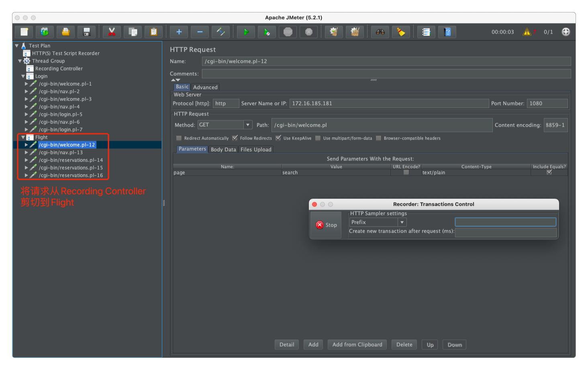Viewport: 588px width, 370px height.
Task: Toggle URL Encode checkbox for page parameter
Action: [x=406, y=172]
